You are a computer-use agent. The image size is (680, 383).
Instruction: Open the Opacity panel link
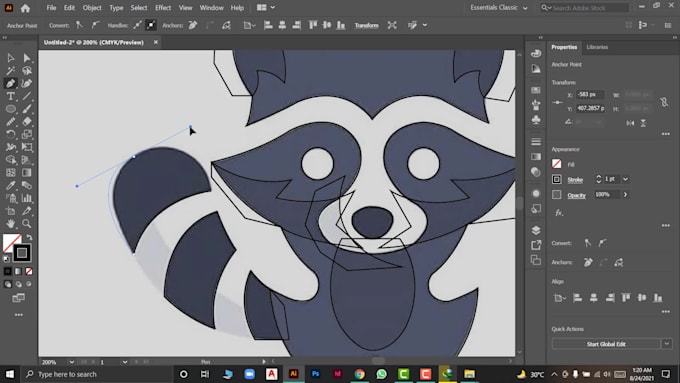[x=576, y=195]
